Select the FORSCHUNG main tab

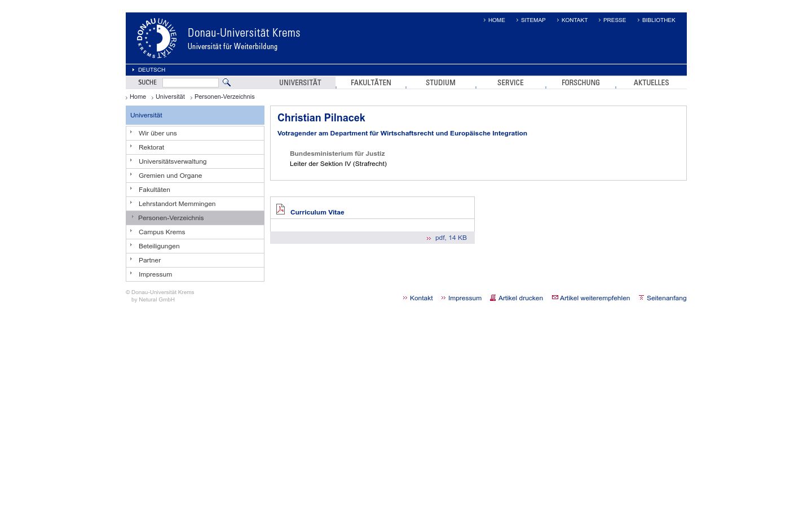coord(581,82)
